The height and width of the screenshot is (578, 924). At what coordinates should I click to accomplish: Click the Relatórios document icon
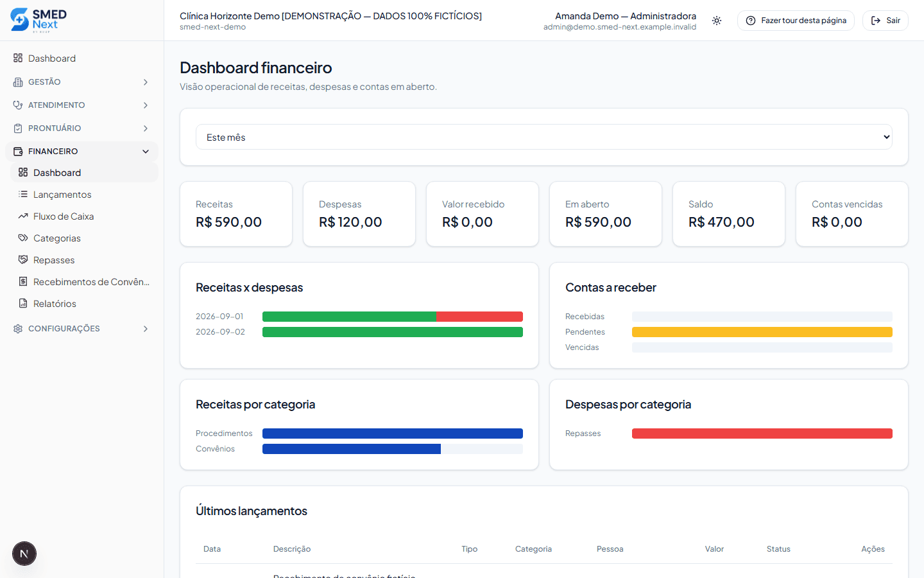[23, 304]
